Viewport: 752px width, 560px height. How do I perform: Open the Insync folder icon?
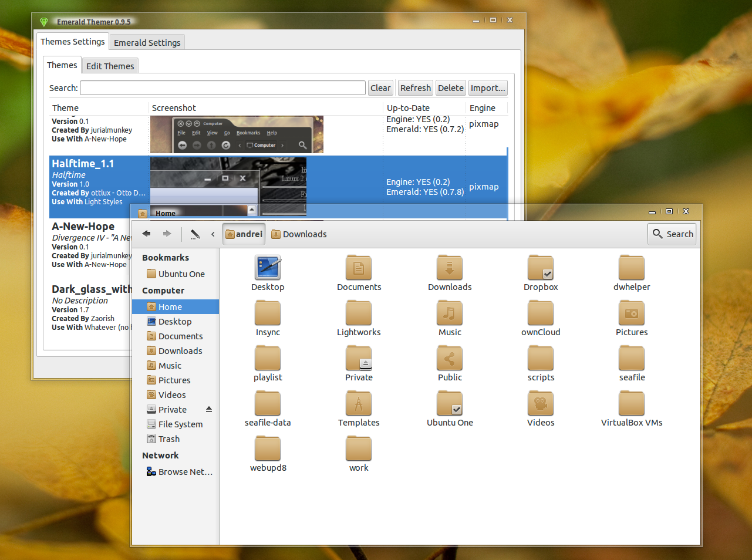click(x=268, y=313)
